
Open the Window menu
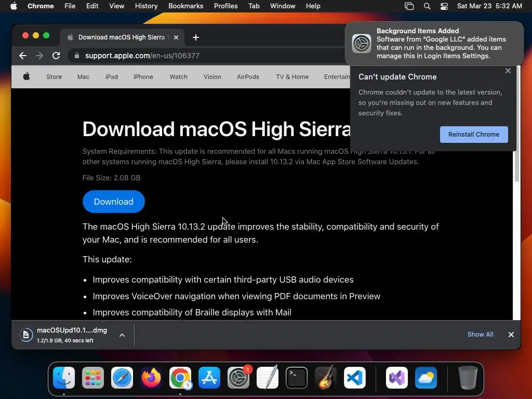[283, 6]
